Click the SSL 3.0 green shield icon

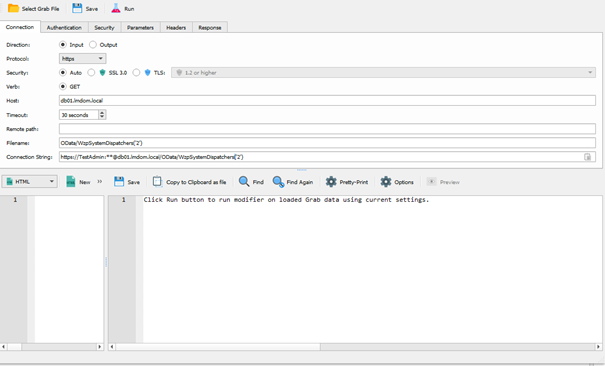click(102, 73)
